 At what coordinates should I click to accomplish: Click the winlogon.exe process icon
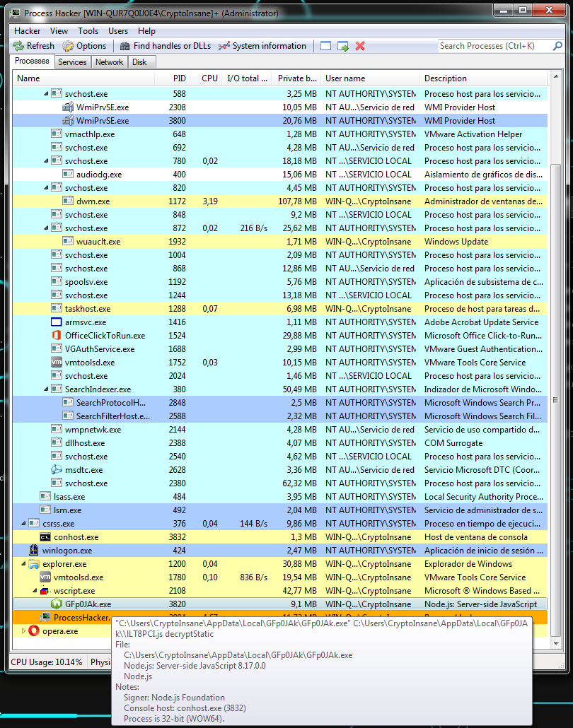coord(34,550)
